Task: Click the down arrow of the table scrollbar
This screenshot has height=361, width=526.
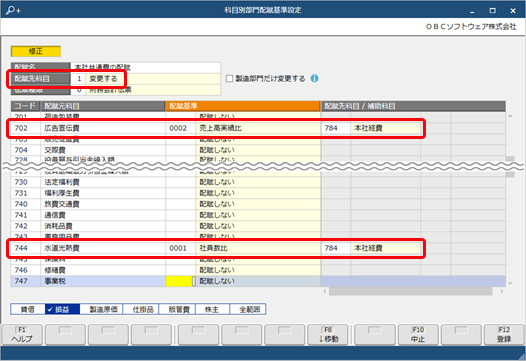Action: tap(510, 283)
